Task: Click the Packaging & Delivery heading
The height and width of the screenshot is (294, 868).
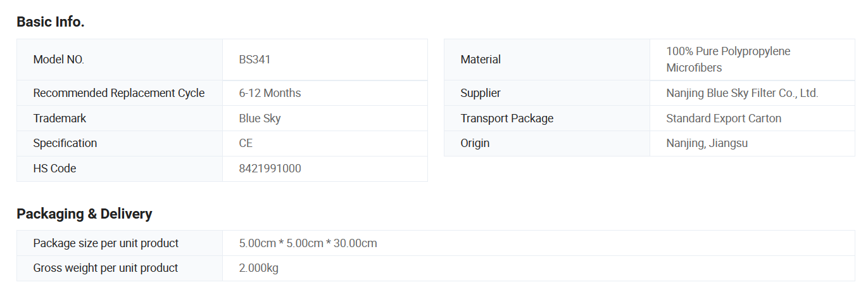Action: [84, 214]
